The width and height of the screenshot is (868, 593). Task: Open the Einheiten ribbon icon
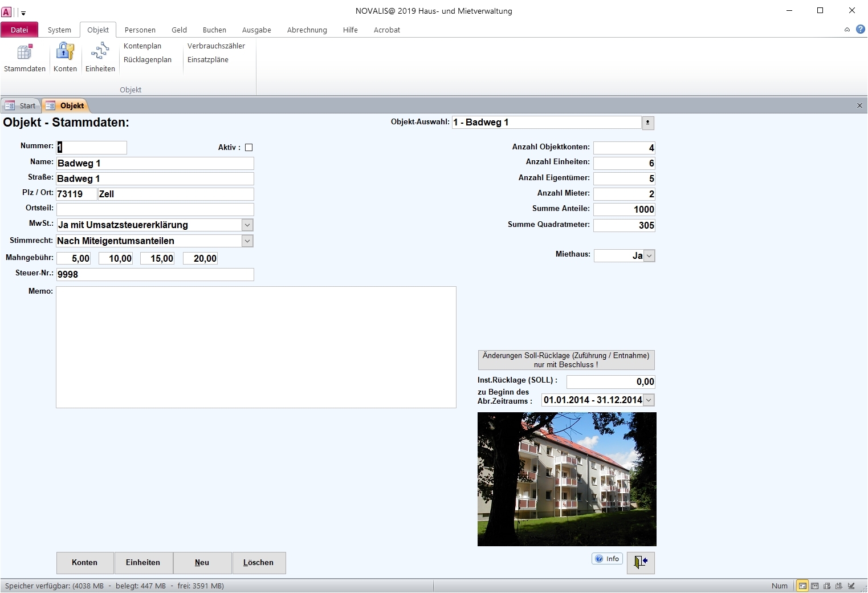click(100, 58)
